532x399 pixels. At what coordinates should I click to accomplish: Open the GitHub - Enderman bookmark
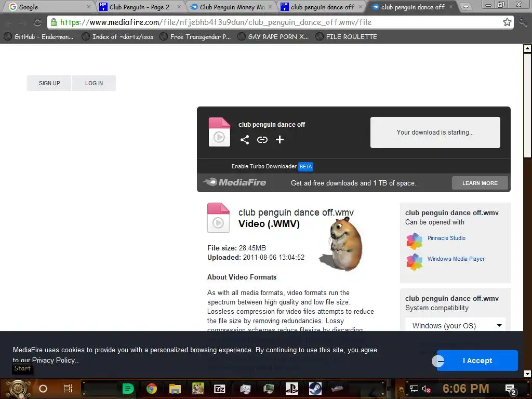pyautogui.click(x=38, y=36)
